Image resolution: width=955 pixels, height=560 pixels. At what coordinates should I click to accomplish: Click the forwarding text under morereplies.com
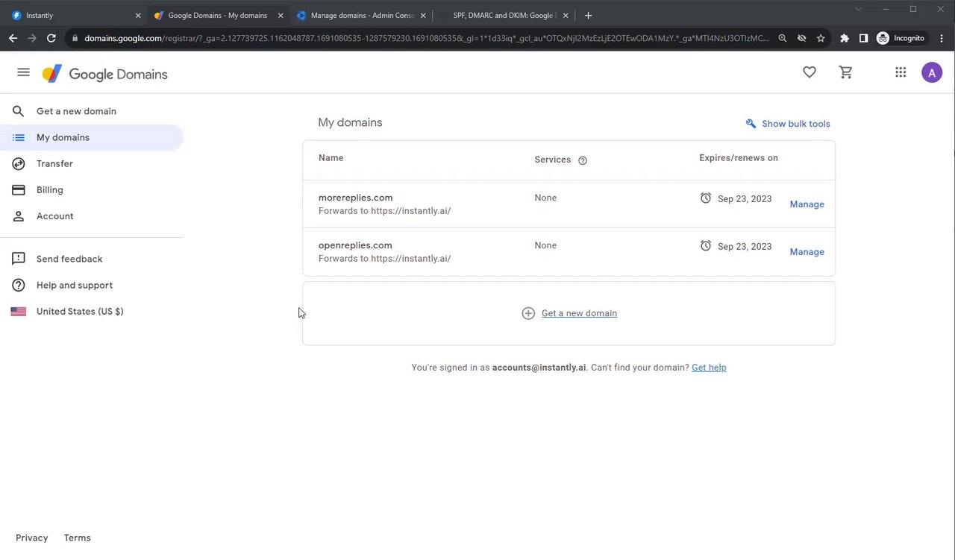[x=384, y=211]
